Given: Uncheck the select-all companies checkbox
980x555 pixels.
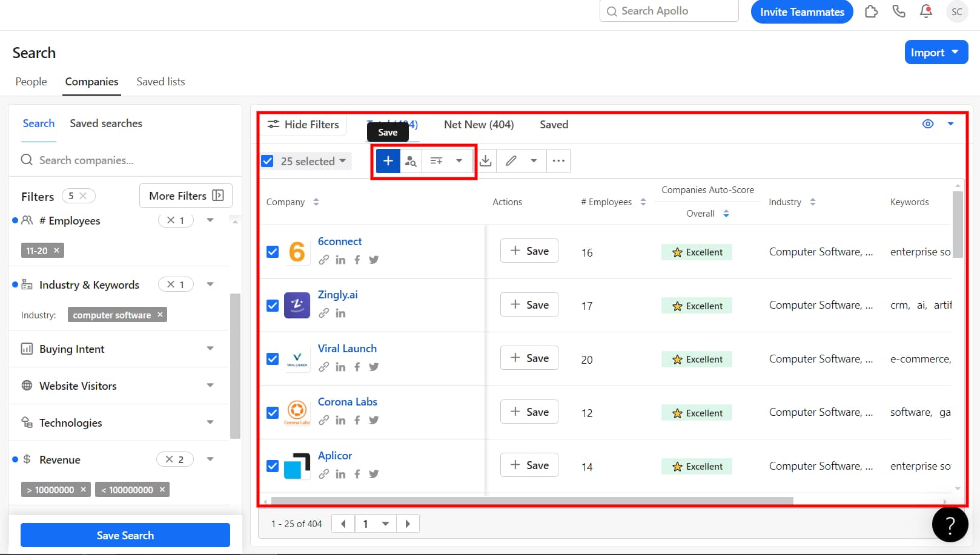Looking at the screenshot, I should [x=267, y=161].
